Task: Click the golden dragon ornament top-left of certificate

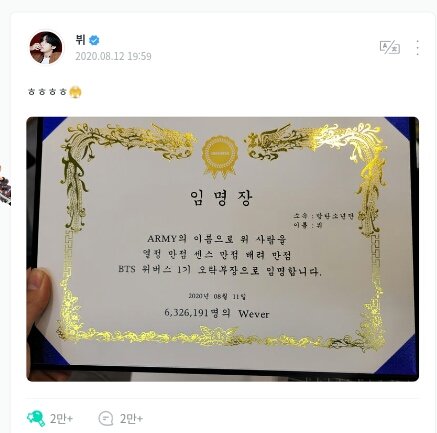Action: click(x=126, y=142)
